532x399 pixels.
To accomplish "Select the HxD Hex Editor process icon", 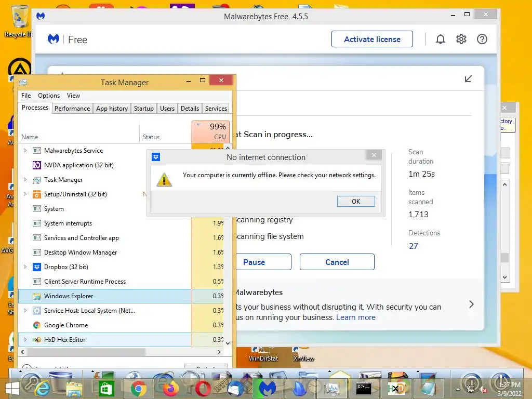I will tap(37, 340).
